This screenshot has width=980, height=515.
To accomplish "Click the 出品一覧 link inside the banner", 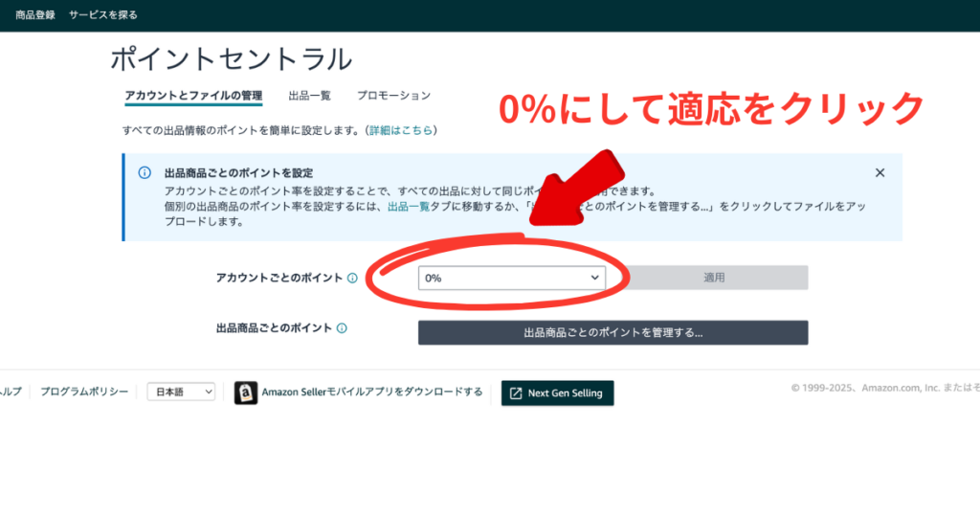I will [x=408, y=206].
